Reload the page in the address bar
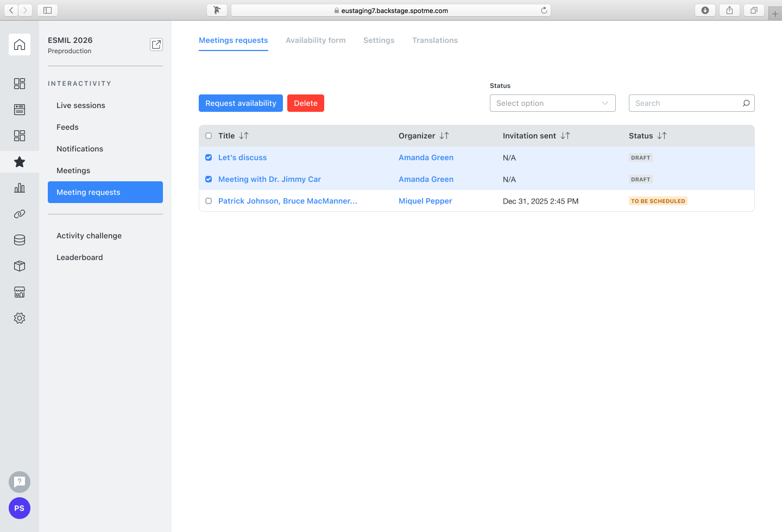Screen dimensions: 782x532 tap(544, 10)
